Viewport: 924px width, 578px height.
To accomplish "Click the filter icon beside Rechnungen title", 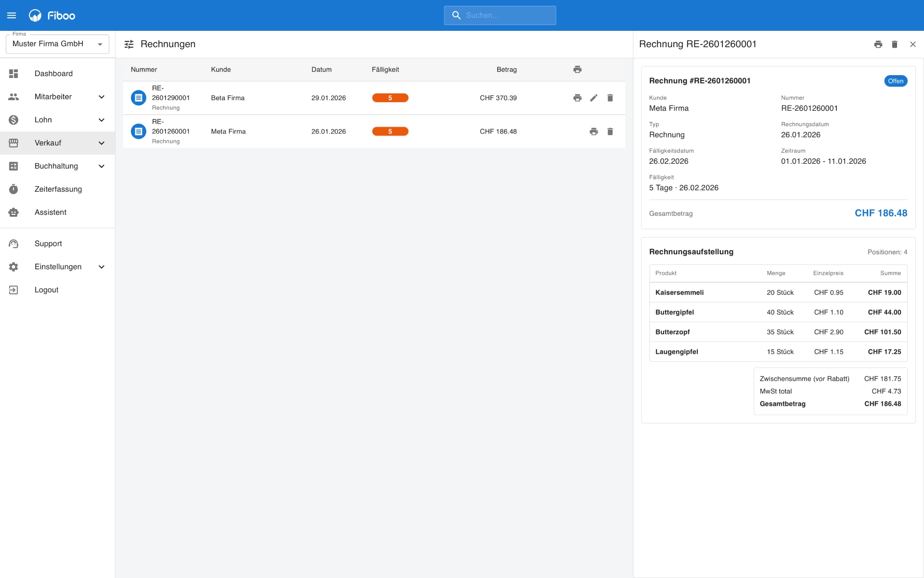I will (x=129, y=44).
